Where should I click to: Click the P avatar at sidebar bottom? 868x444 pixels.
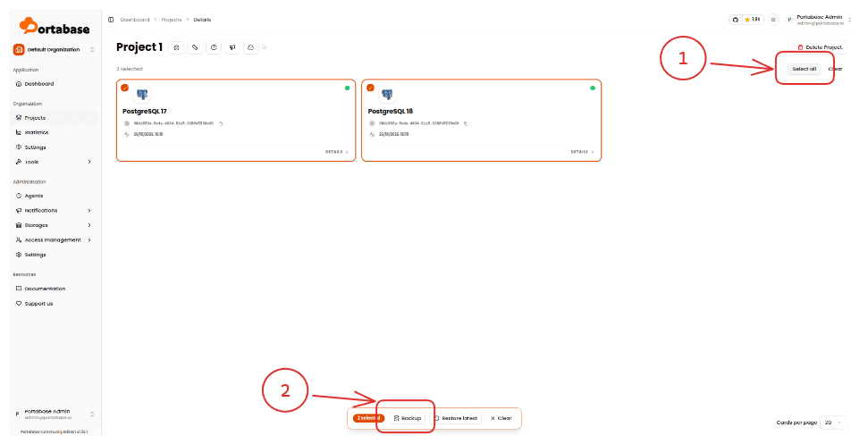[17, 415]
